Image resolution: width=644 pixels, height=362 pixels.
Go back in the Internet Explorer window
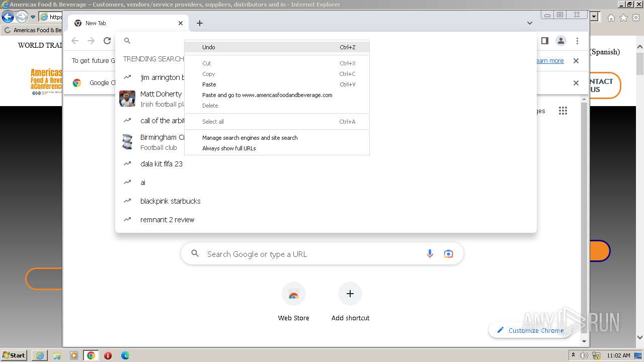point(8,17)
